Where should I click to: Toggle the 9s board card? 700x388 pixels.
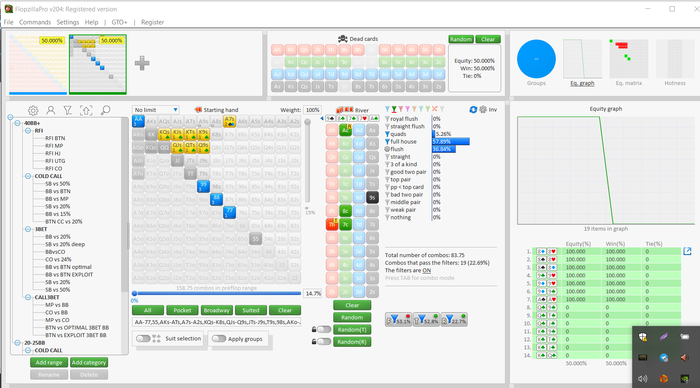372,197
